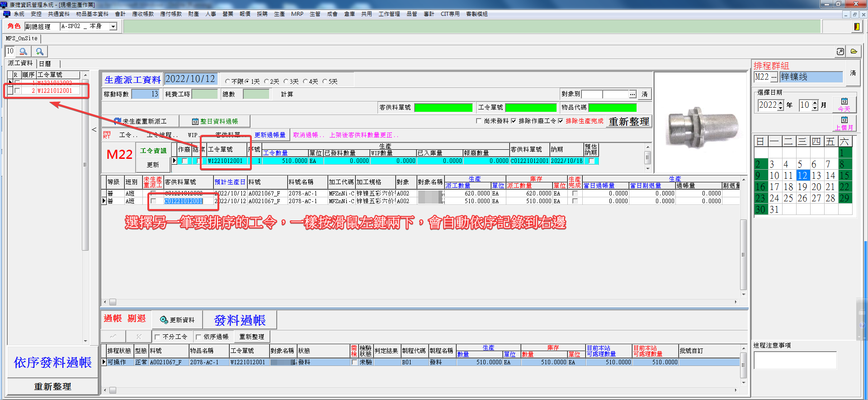The height and width of the screenshot is (400, 868).
Task: Click the magnifier search icon beside the 10 box
Action: [x=24, y=52]
